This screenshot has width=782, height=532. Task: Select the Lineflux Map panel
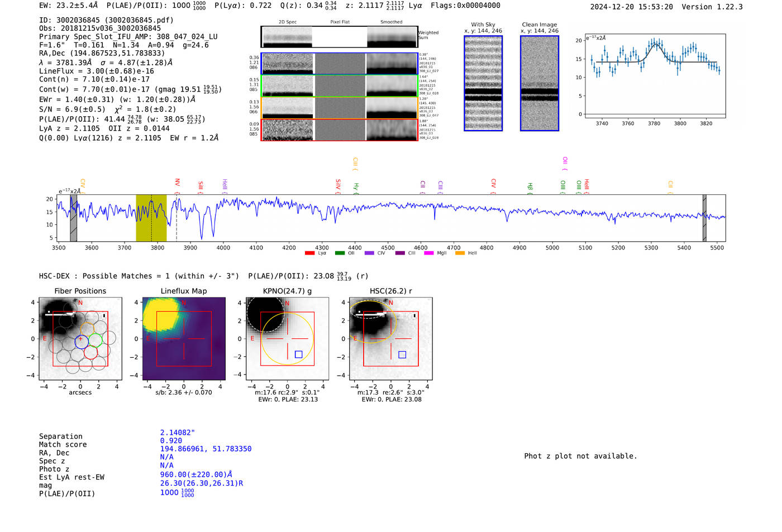(x=184, y=339)
